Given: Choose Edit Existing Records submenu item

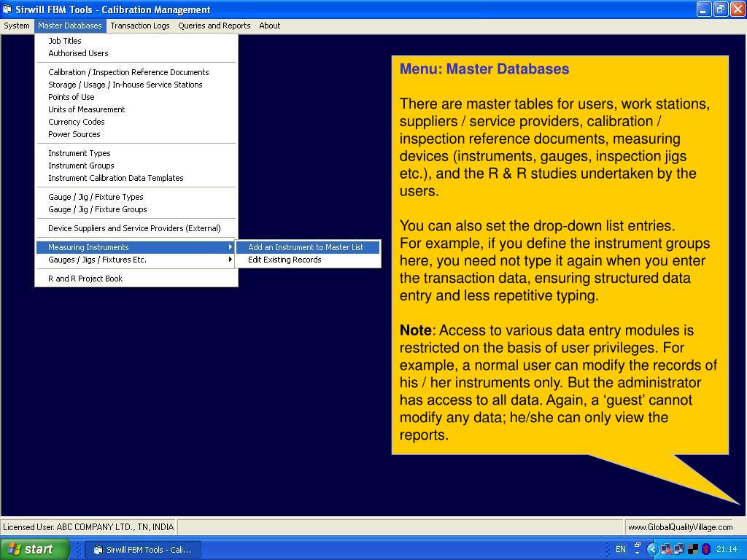Looking at the screenshot, I should coord(309,260).
